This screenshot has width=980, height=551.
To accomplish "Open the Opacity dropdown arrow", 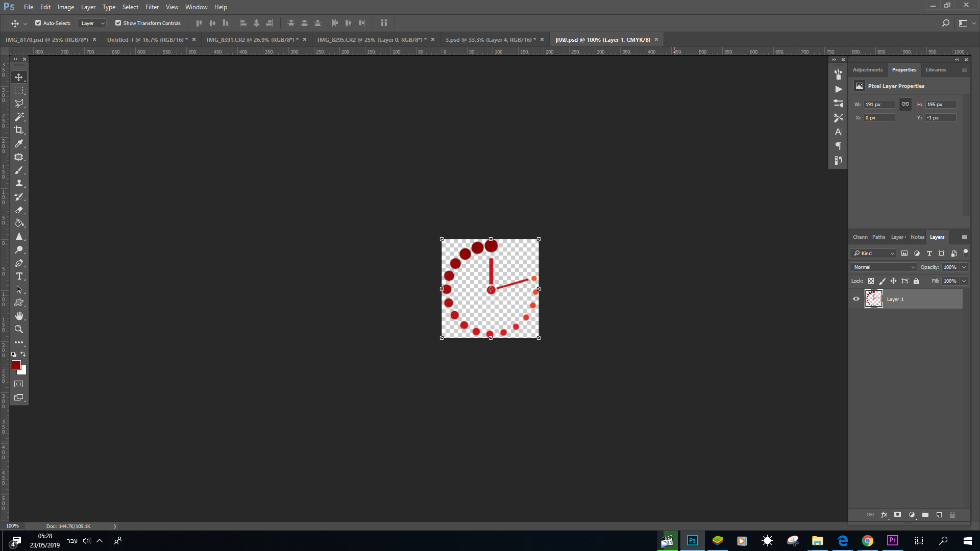I will (x=963, y=267).
